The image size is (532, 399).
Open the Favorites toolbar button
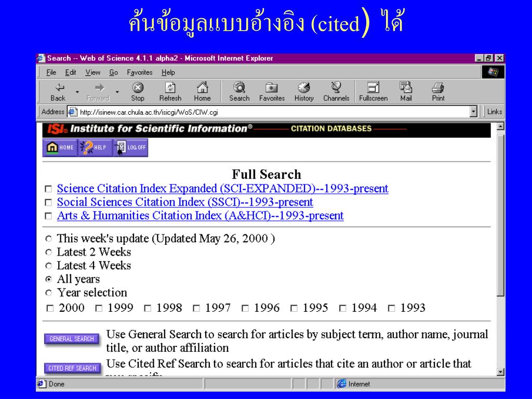pyautogui.click(x=272, y=91)
